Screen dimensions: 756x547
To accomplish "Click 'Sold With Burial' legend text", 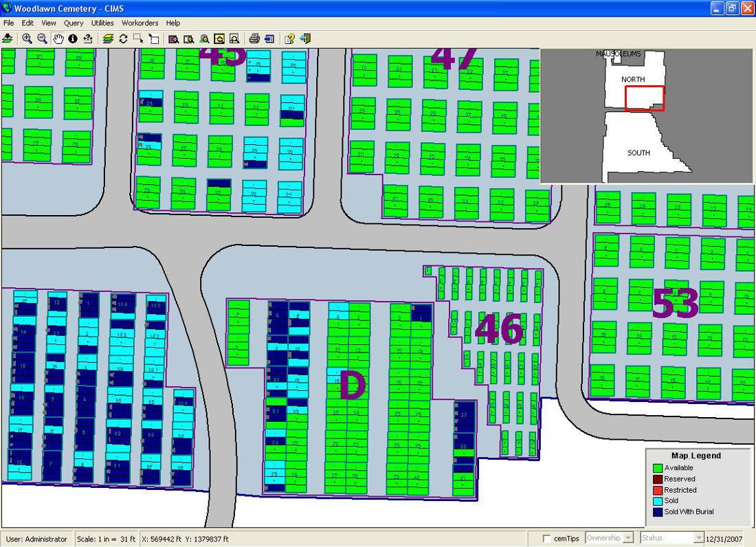I will 689,512.
